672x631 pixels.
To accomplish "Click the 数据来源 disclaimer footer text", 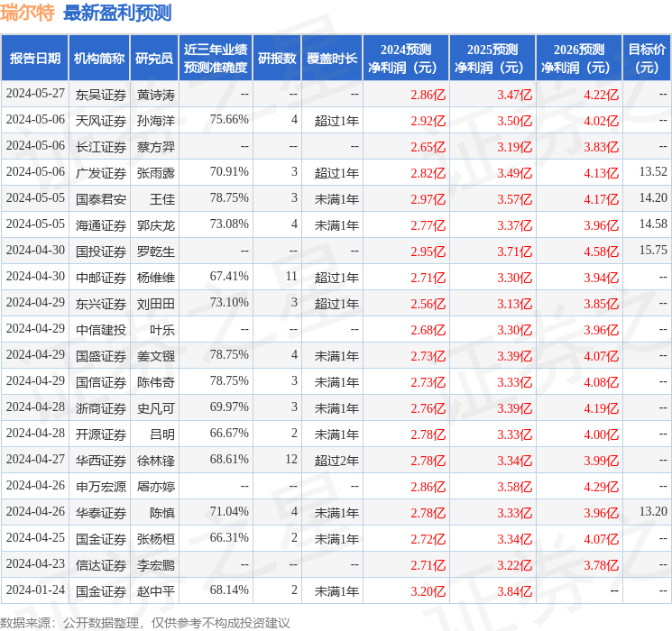I will pyautogui.click(x=145, y=623).
